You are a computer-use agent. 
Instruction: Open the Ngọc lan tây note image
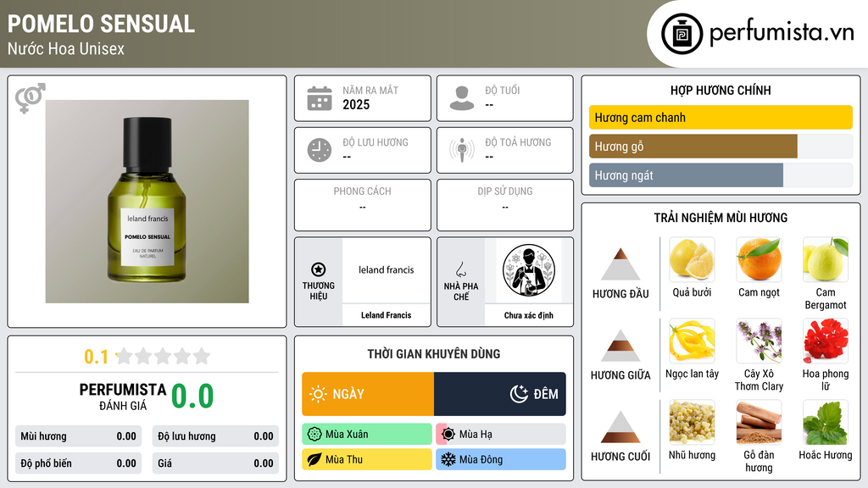point(692,341)
